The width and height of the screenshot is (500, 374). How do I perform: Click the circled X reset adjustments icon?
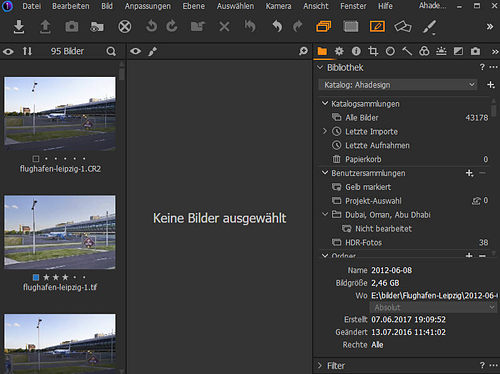[x=125, y=27]
